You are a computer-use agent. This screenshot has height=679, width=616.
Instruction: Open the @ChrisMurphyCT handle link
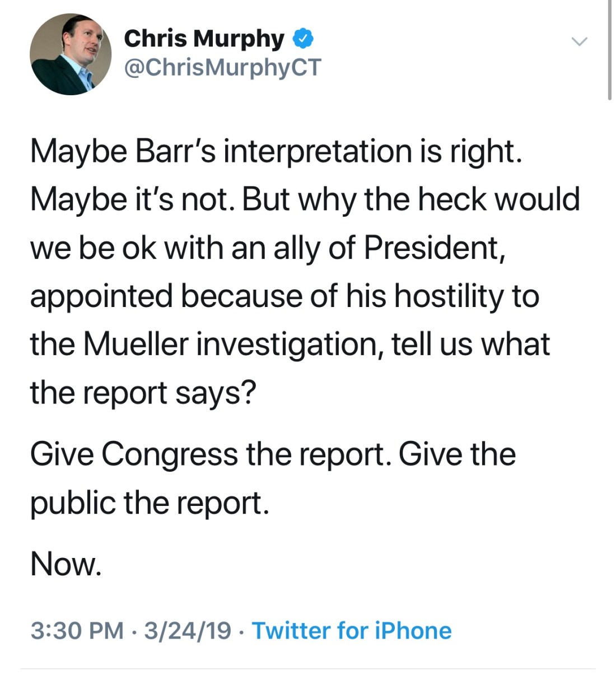pos(222,68)
